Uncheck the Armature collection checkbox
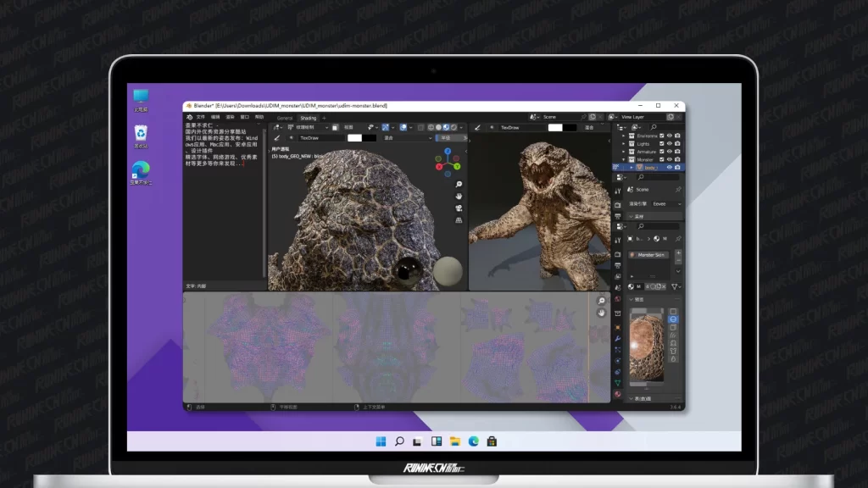868x488 pixels. click(661, 152)
